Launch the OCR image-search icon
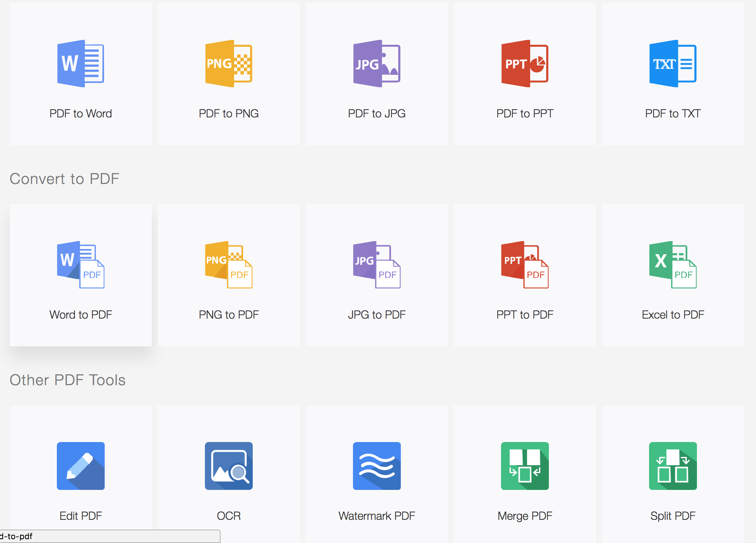 click(228, 466)
